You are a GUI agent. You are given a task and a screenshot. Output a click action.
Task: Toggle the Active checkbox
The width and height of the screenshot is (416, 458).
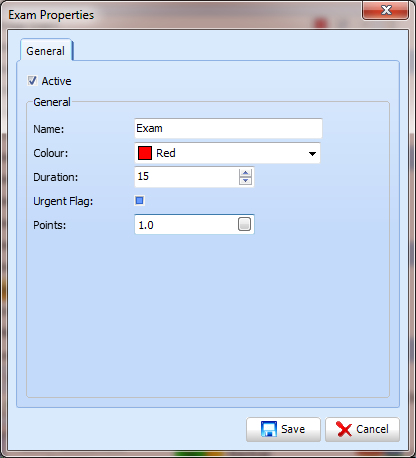click(32, 81)
